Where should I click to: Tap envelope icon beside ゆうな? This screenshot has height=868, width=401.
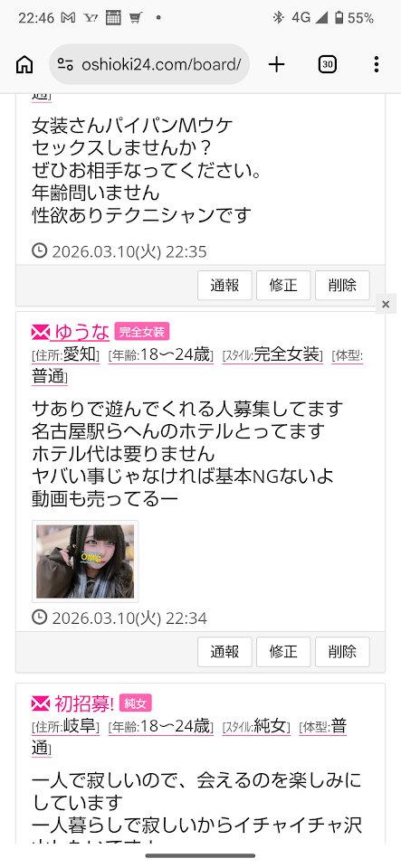point(41,332)
